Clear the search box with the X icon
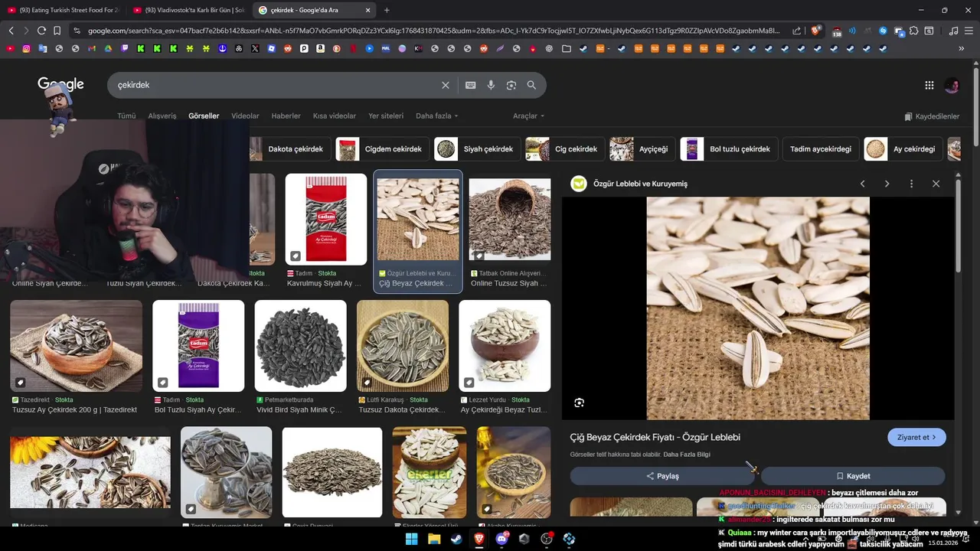Image resolution: width=980 pixels, height=551 pixels. [x=446, y=85]
